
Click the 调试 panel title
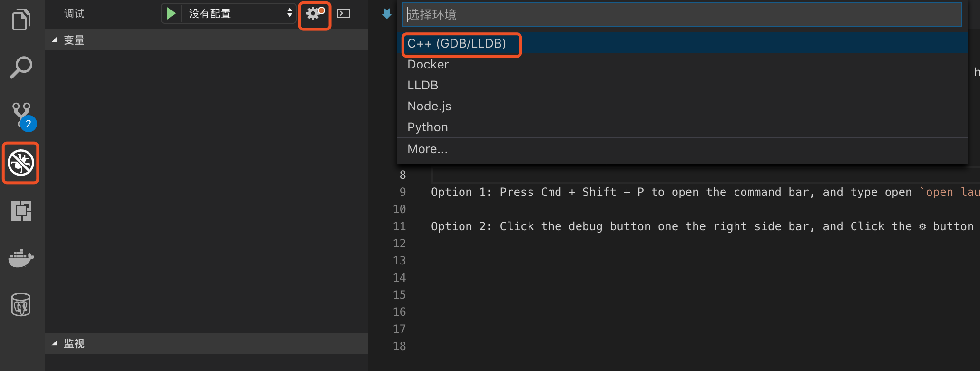click(x=74, y=13)
